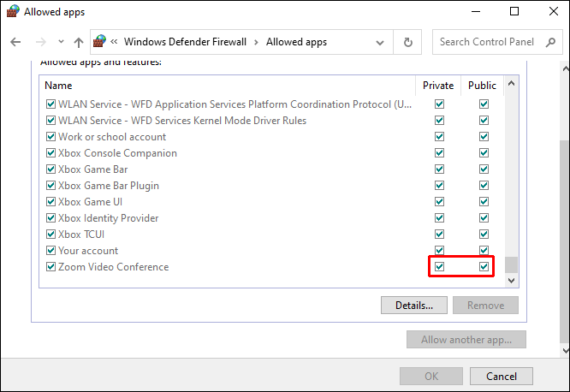Click the search magnifier icon
The image size is (570, 392).
pyautogui.click(x=549, y=42)
